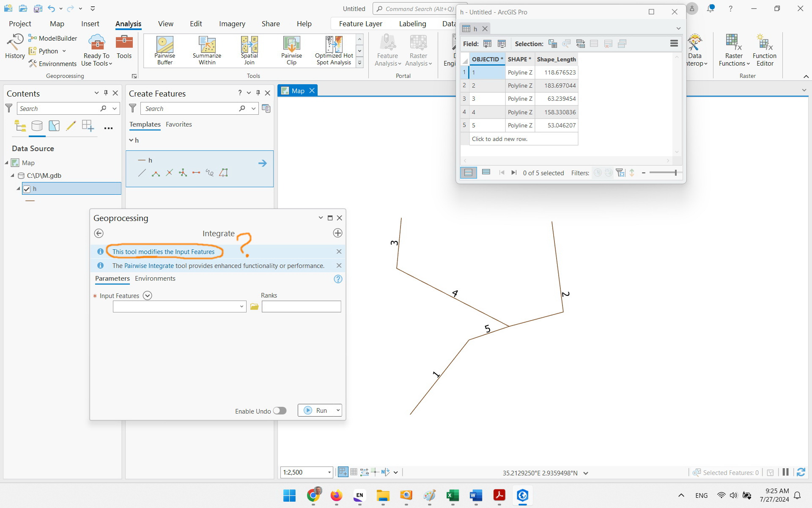
Task: Open the Imagery ribbon tab
Action: [x=232, y=24]
